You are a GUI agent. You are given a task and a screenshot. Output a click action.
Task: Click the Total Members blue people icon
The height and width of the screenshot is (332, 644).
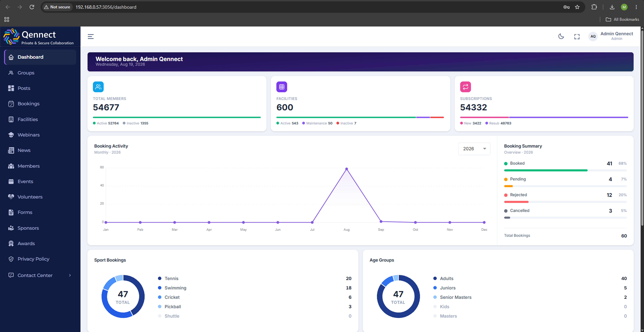[x=98, y=87]
